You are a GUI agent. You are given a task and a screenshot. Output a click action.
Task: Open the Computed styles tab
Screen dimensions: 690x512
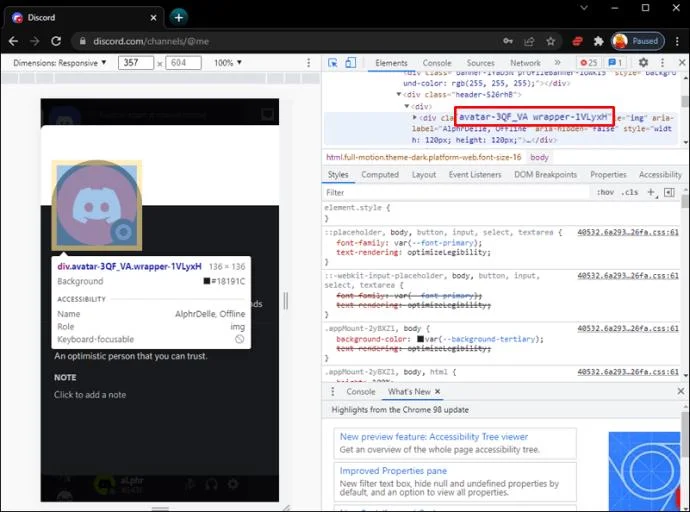[x=380, y=175]
